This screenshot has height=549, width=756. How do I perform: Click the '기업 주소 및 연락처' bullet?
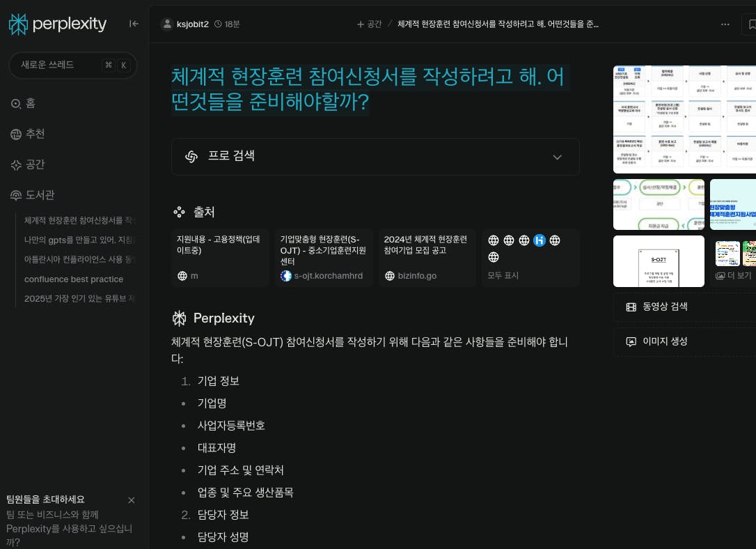(241, 470)
